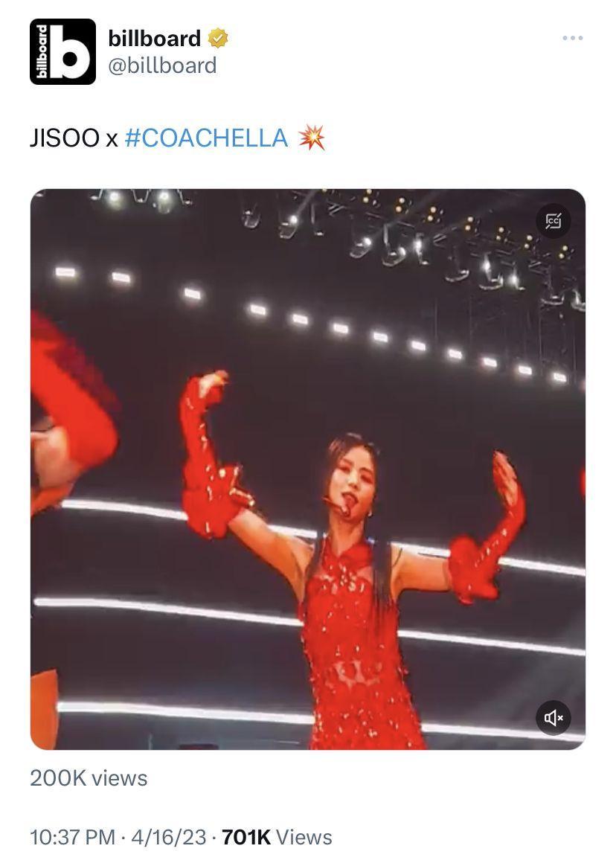Click the collision emoji in the post
Image resolution: width=616 pixels, height=866 pixels.
[x=312, y=138]
